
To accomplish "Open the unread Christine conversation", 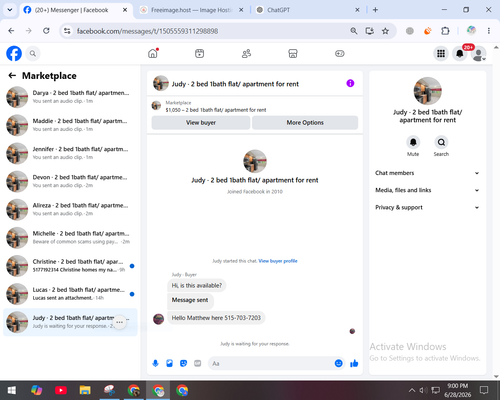I will pos(70,266).
